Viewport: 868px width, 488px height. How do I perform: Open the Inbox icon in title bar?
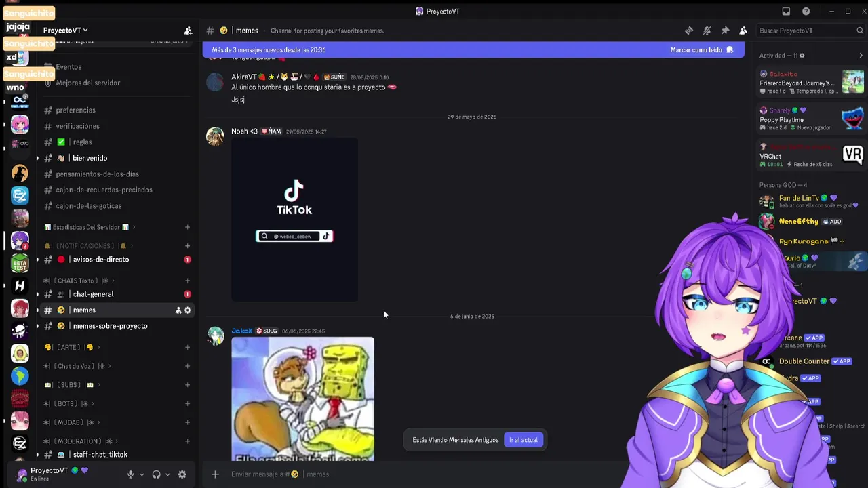786,12
